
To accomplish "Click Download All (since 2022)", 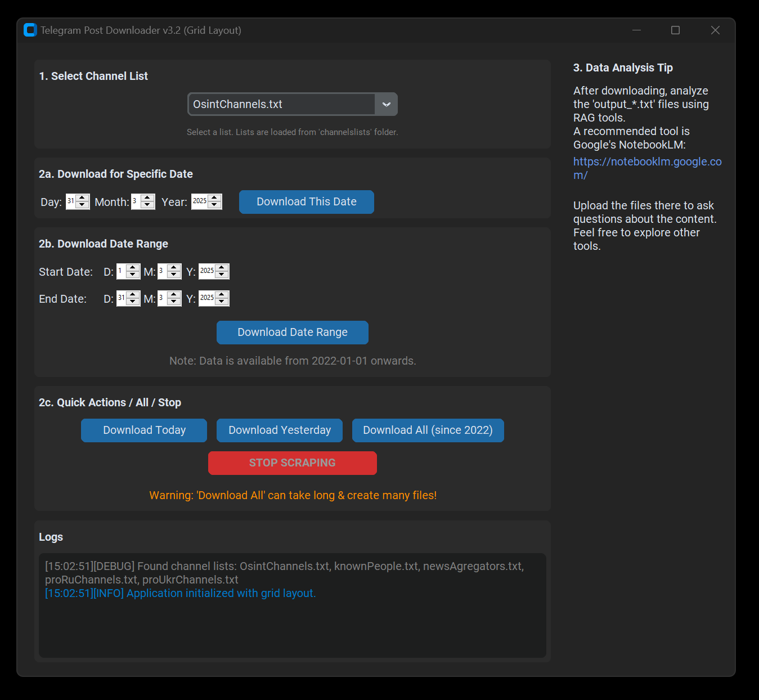I will pos(428,430).
